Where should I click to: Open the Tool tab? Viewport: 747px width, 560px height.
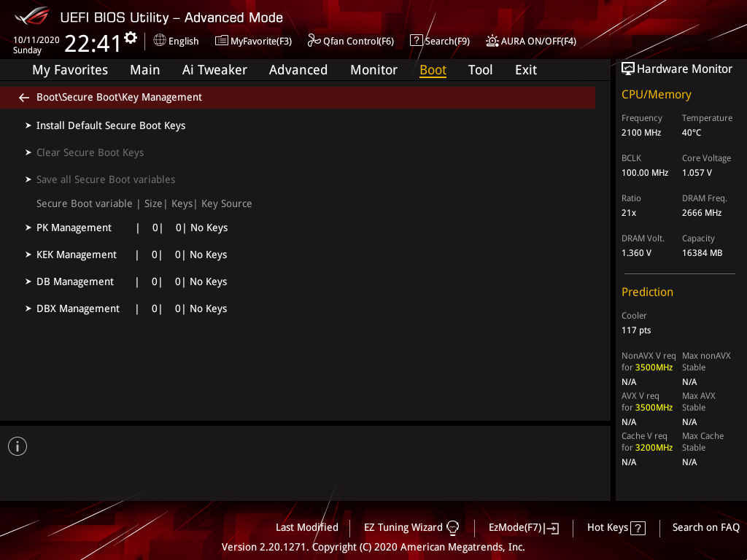point(480,70)
